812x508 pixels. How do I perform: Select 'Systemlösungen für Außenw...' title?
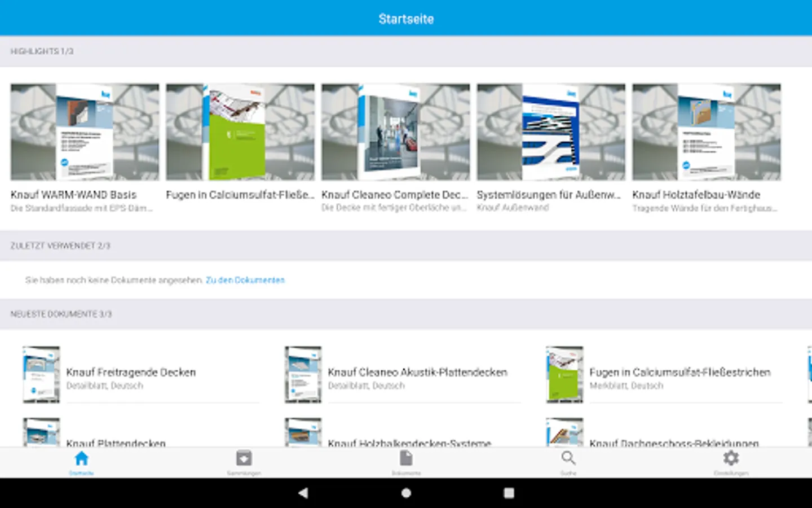tap(549, 195)
